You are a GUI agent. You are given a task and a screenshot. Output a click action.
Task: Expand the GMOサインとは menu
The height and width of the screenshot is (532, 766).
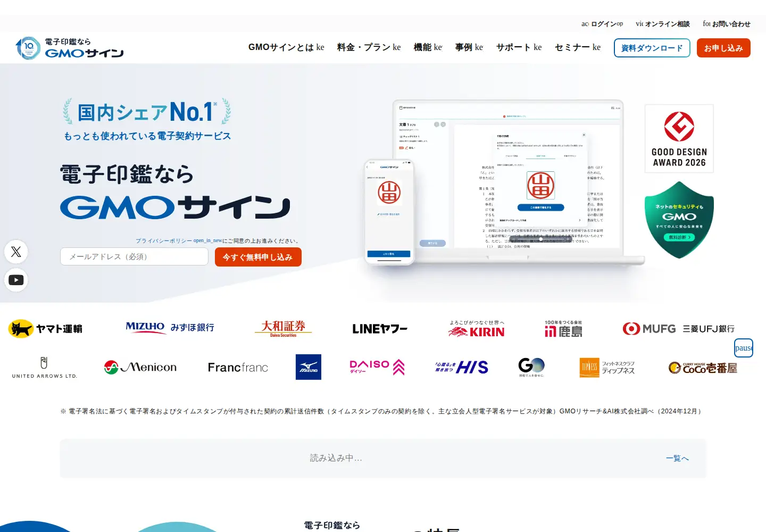[x=286, y=47]
